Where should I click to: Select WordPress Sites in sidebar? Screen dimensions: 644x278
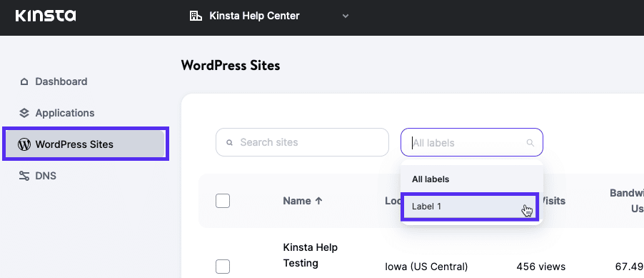[86, 144]
